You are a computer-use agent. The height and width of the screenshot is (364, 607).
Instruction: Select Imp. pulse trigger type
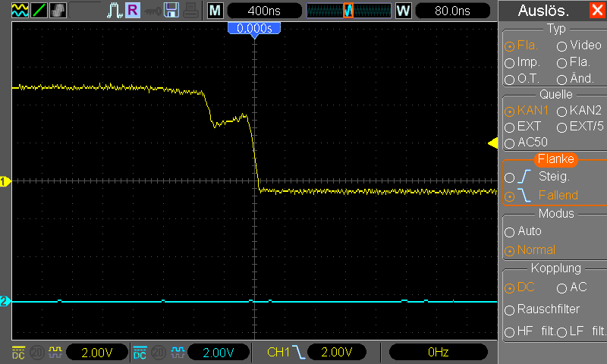[523, 62]
